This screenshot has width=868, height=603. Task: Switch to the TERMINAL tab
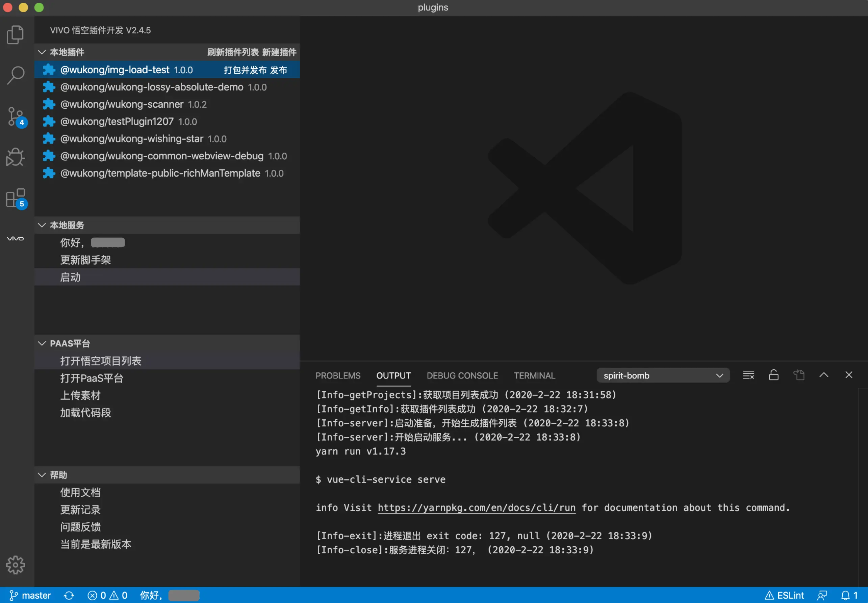tap(534, 375)
